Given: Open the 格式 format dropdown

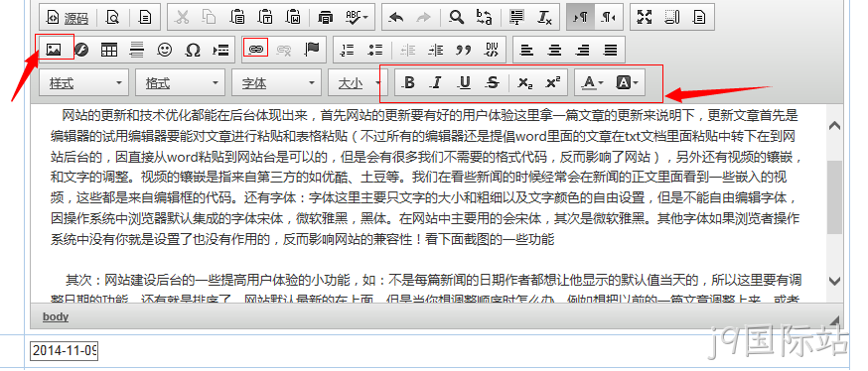Looking at the screenshot, I should click(x=181, y=83).
